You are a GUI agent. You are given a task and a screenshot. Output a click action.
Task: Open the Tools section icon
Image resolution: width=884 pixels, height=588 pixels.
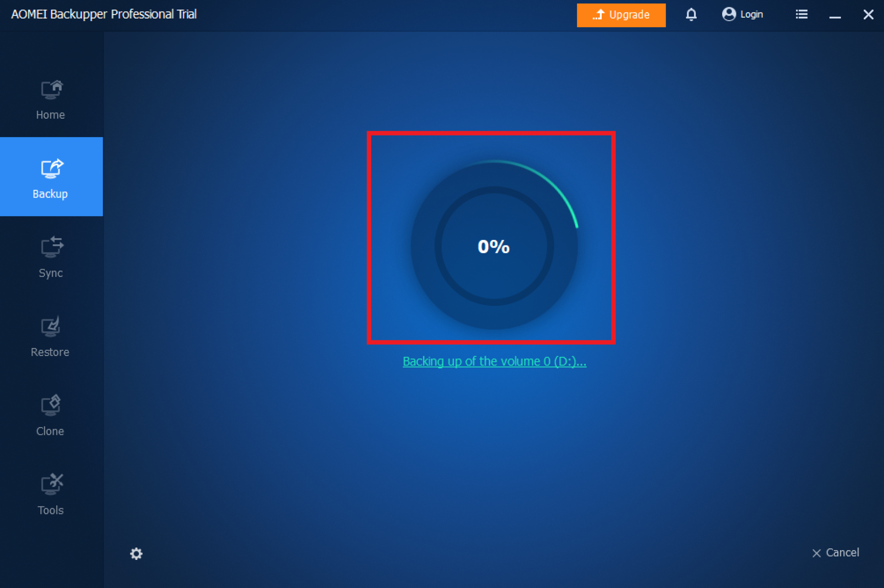(x=51, y=484)
